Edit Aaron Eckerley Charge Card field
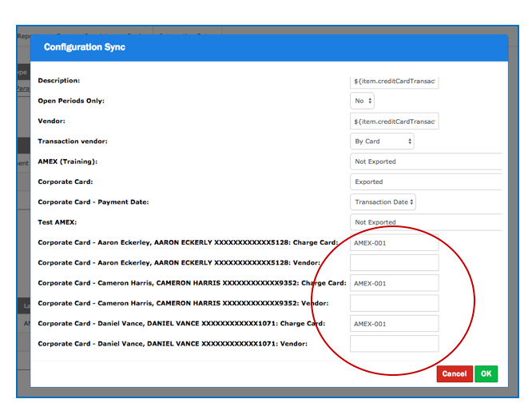 click(x=395, y=242)
